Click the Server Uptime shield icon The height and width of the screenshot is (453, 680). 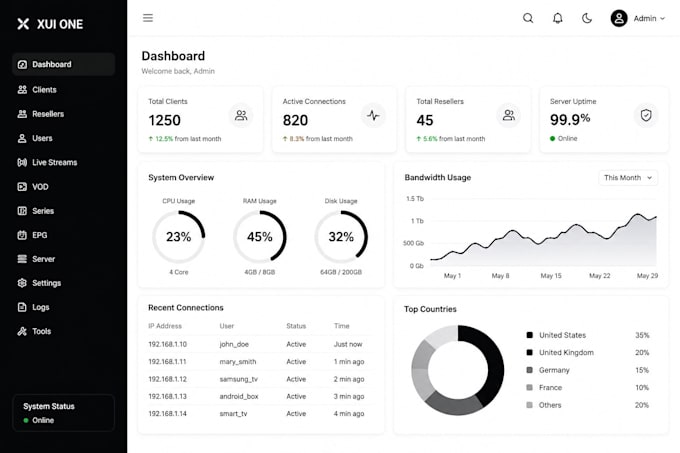point(646,115)
